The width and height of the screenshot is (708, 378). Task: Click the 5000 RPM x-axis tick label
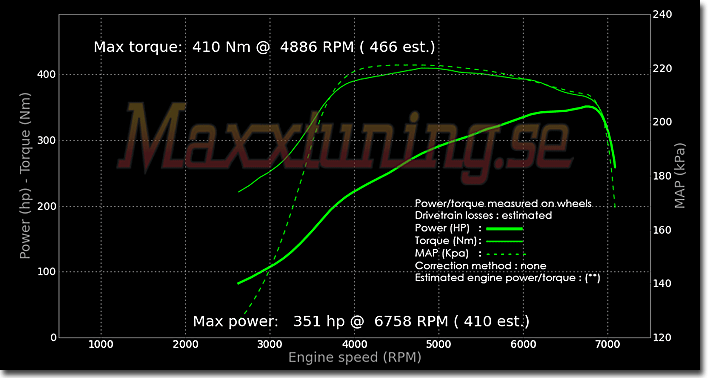tap(438, 345)
